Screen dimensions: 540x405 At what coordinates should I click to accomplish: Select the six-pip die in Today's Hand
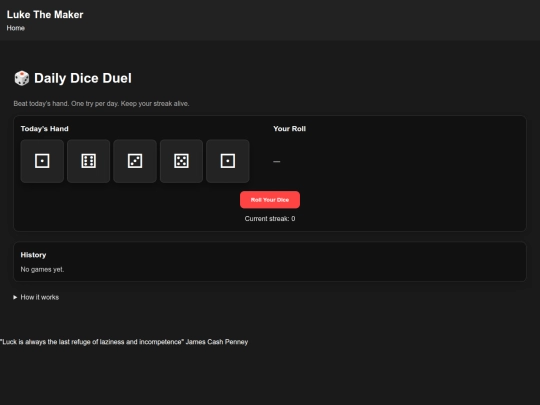[89, 161]
